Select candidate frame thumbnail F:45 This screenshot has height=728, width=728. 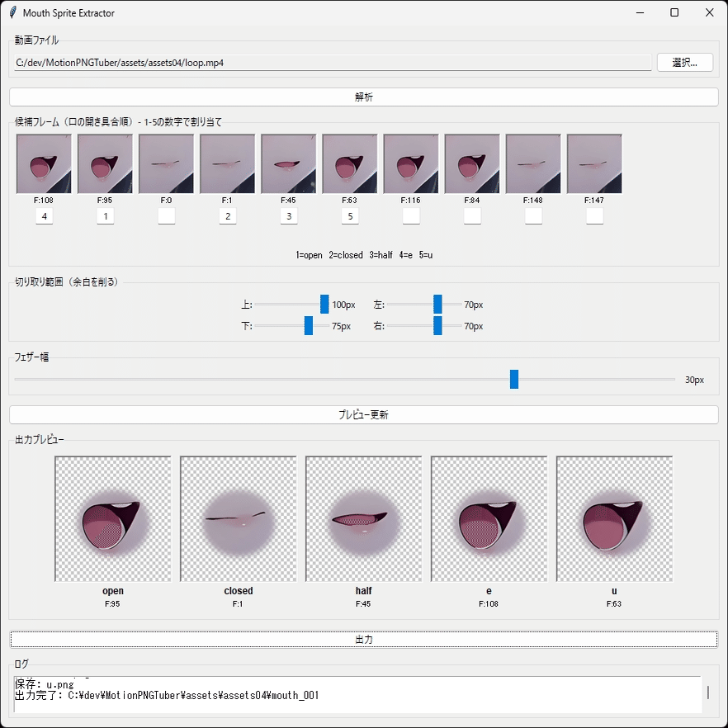pyautogui.click(x=288, y=163)
